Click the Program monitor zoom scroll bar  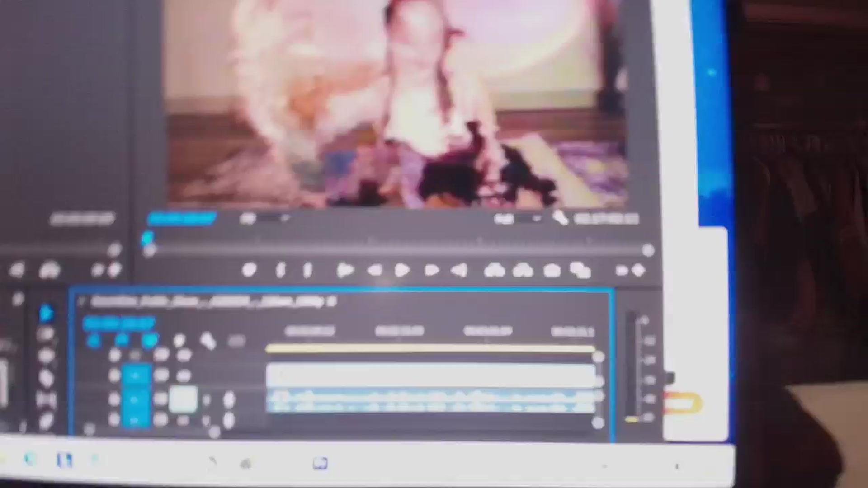(398, 250)
